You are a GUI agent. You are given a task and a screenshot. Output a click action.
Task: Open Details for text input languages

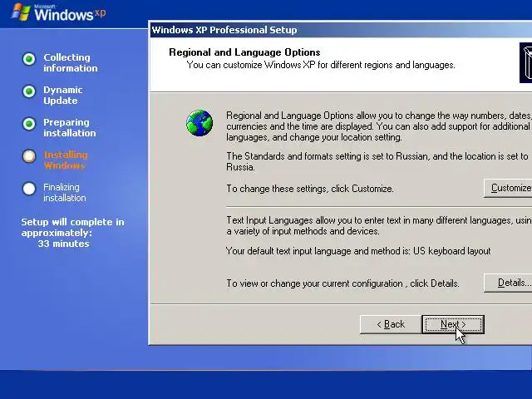point(508,283)
